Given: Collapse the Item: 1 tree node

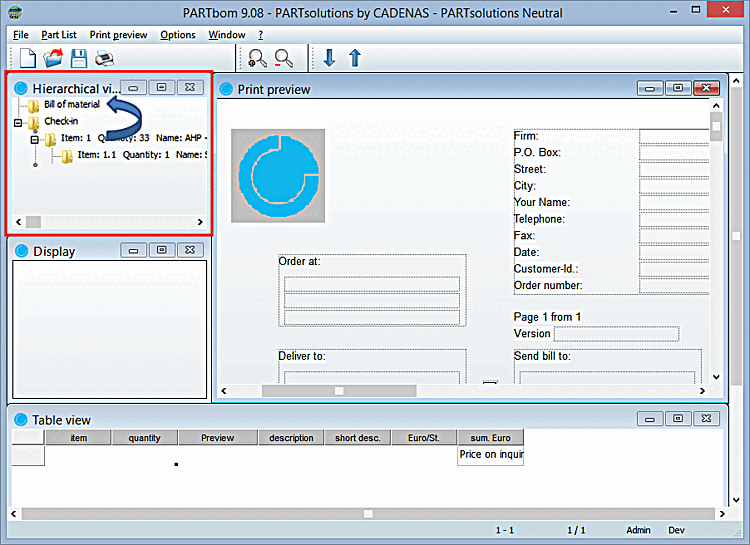Looking at the screenshot, I should tap(34, 139).
